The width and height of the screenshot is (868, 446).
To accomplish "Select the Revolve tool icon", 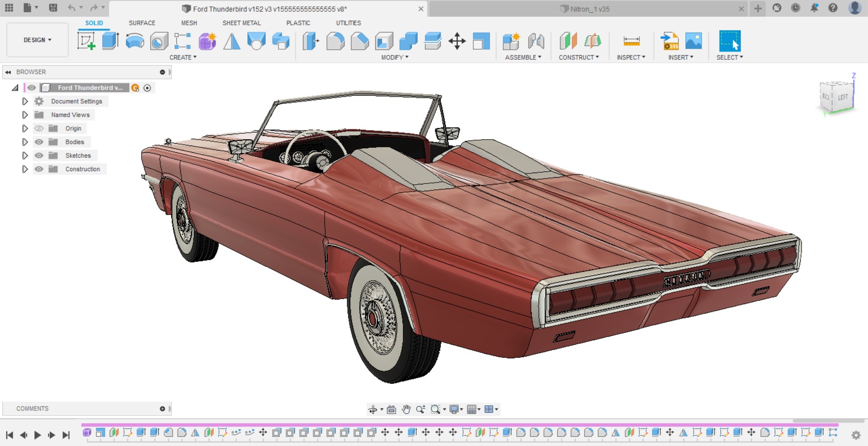I will coord(135,41).
